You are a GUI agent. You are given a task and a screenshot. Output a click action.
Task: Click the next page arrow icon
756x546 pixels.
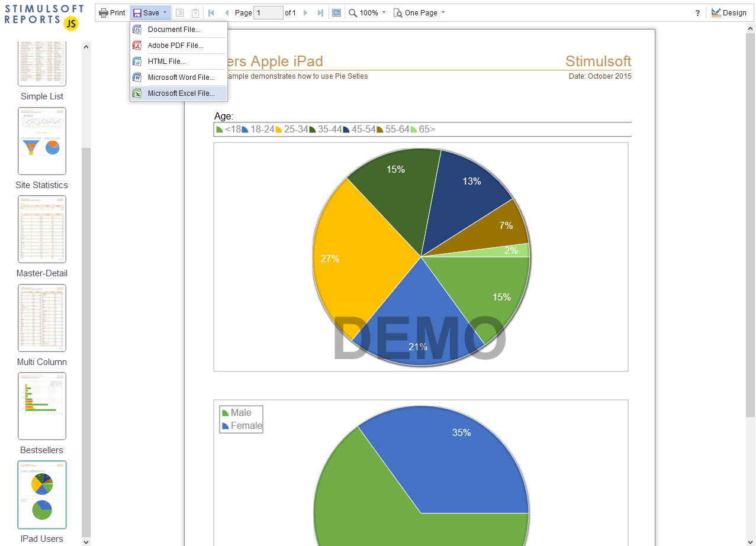(x=305, y=12)
